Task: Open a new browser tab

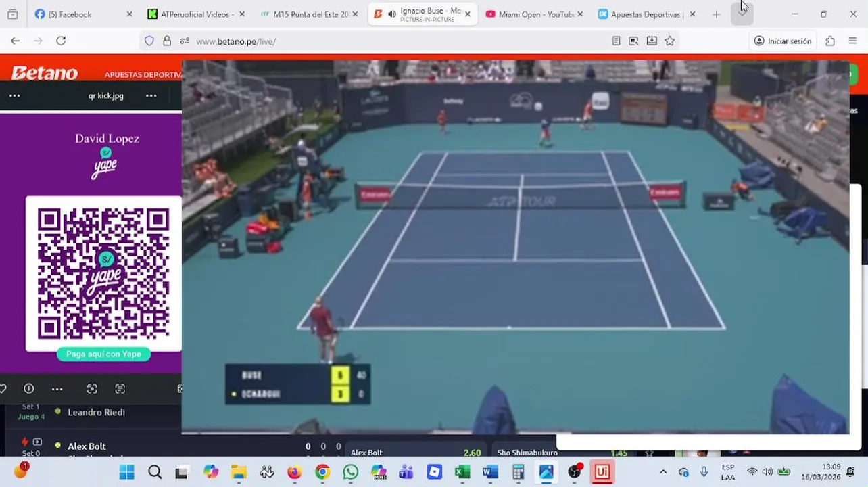Action: [x=717, y=14]
